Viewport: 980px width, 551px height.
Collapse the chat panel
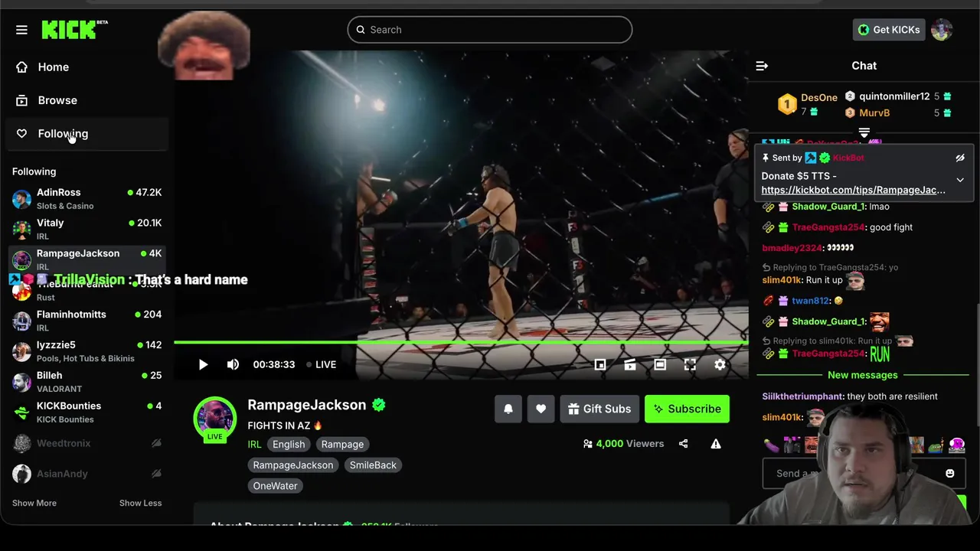(762, 66)
